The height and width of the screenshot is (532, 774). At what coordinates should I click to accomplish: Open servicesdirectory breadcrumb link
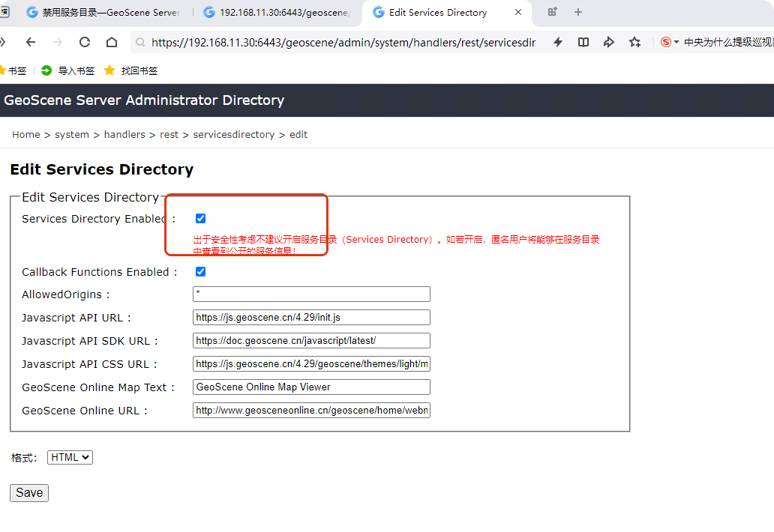(233, 135)
